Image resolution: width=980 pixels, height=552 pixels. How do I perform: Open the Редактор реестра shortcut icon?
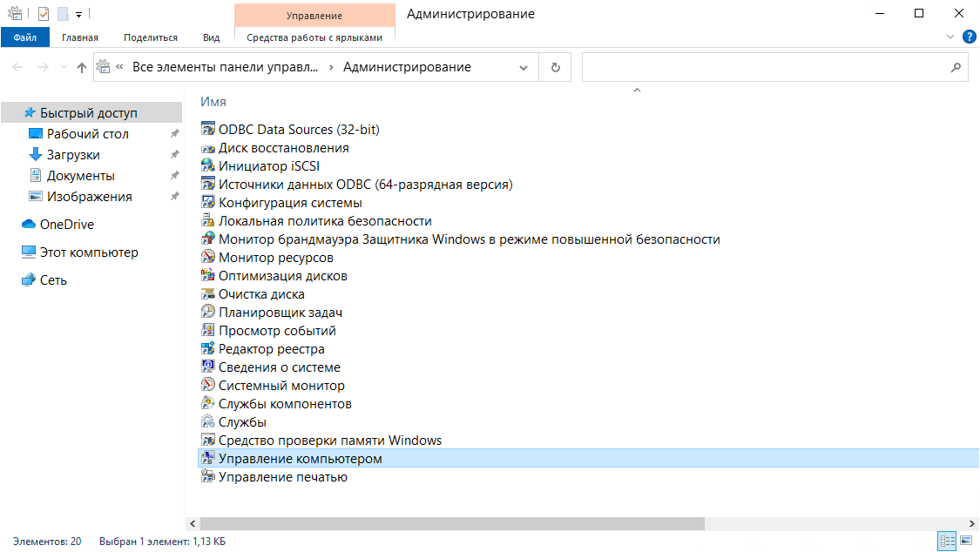click(207, 349)
